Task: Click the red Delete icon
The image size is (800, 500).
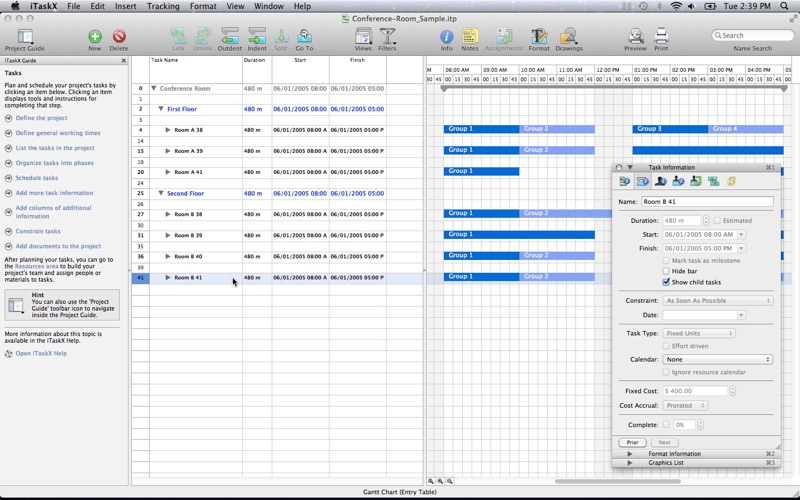Action: click(x=119, y=37)
